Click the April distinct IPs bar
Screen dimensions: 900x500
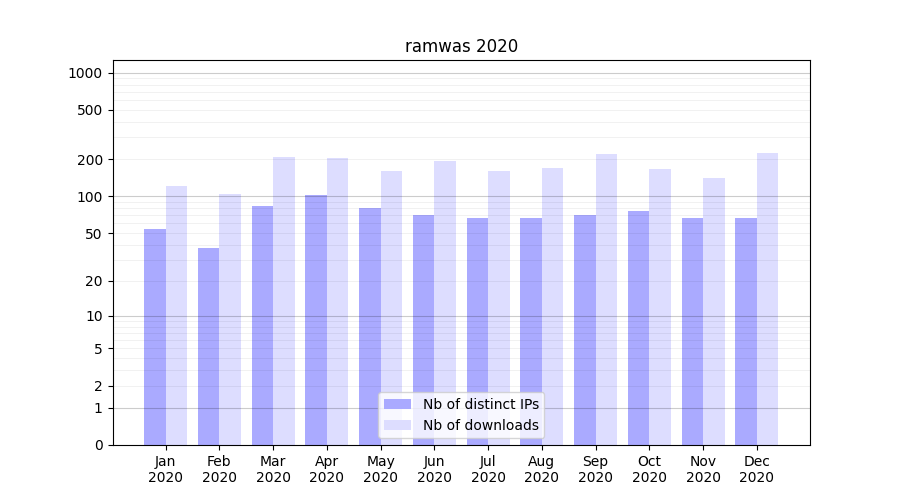316,320
